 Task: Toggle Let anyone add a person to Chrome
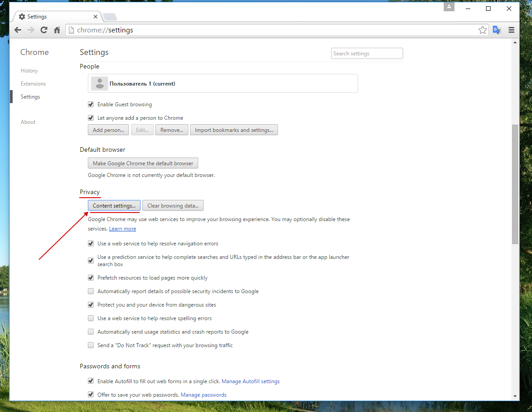click(91, 118)
